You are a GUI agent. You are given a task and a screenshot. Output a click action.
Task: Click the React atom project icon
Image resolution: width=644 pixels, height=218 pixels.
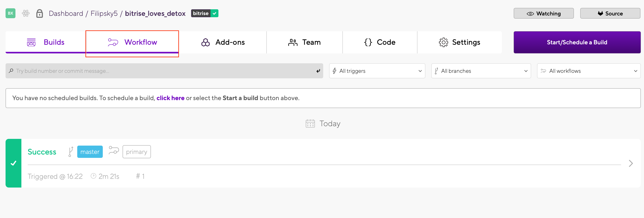point(26,13)
